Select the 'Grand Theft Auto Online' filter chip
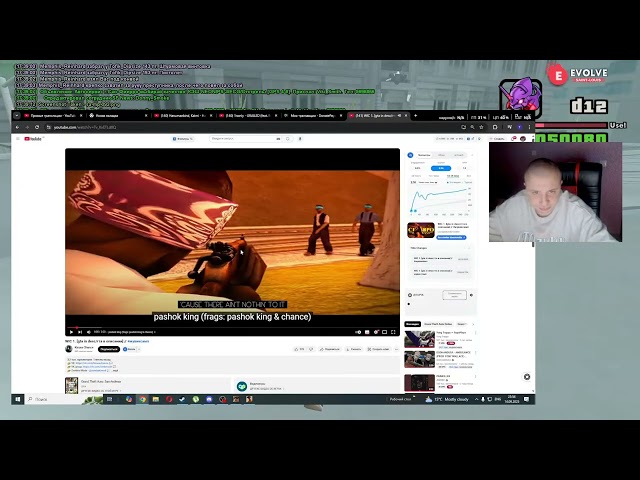Screen dimensions: 640x480 [438, 324]
